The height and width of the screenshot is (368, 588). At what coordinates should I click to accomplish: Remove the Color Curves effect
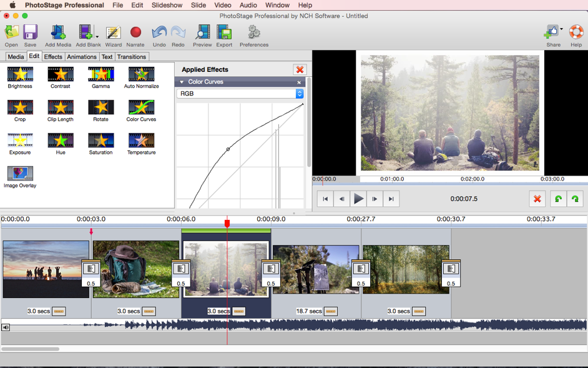click(x=299, y=82)
